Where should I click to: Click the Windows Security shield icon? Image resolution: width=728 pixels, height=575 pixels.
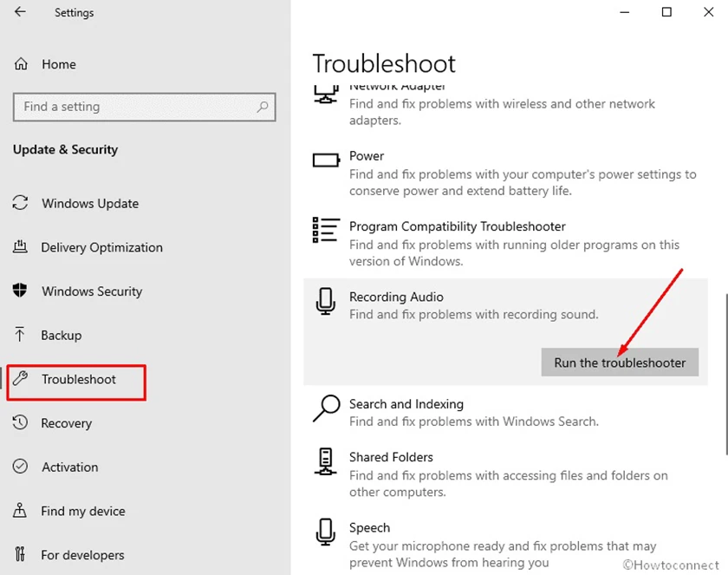(20, 291)
